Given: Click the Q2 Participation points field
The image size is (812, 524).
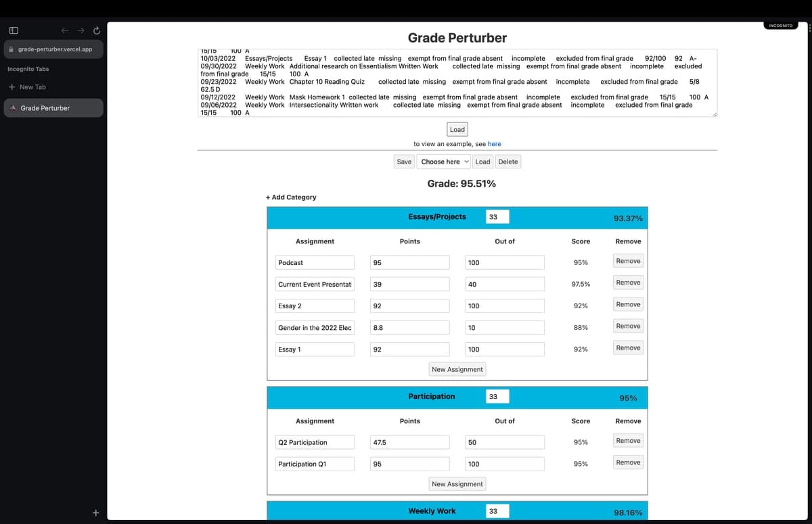Looking at the screenshot, I should (x=409, y=442).
